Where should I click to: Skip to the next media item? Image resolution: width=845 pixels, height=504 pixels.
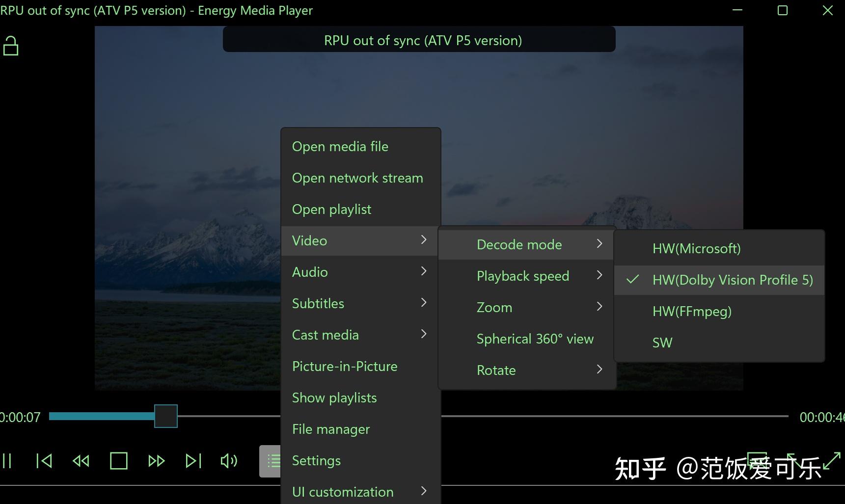193,461
